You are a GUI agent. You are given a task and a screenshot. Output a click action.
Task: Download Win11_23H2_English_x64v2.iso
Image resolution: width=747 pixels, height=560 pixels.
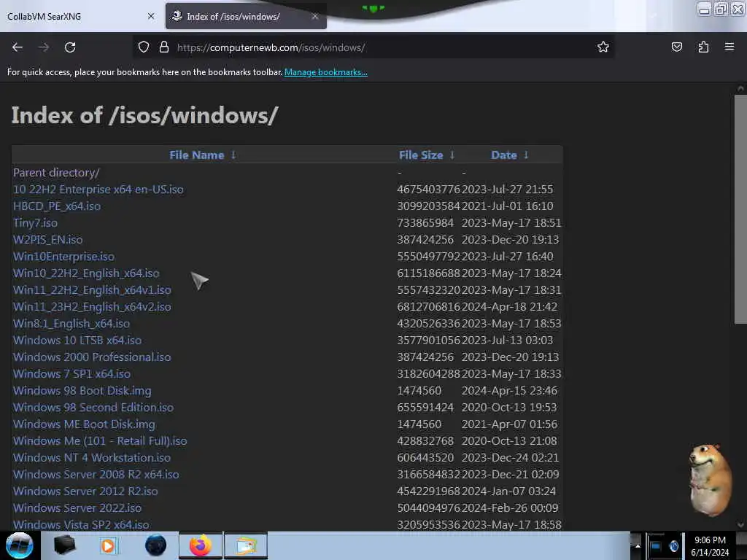tap(92, 307)
